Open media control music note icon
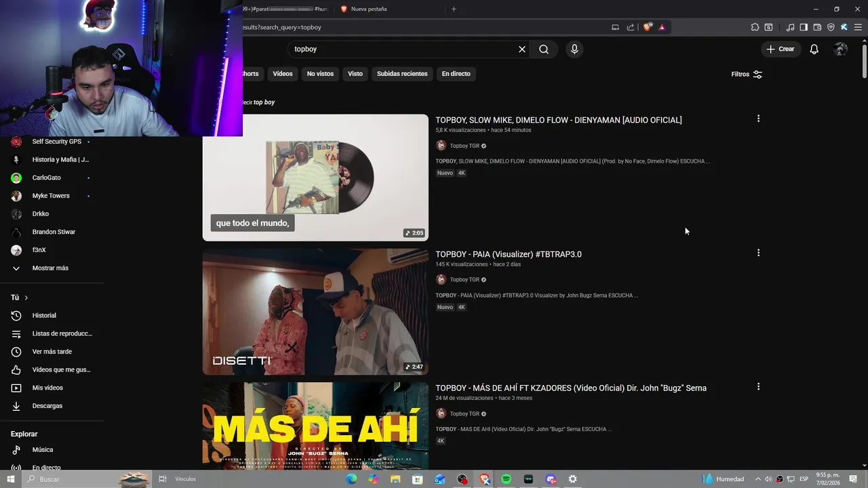 (x=790, y=27)
